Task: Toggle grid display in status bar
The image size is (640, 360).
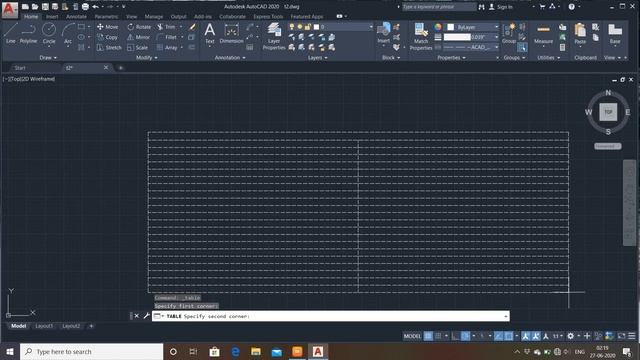Action: coord(428,336)
